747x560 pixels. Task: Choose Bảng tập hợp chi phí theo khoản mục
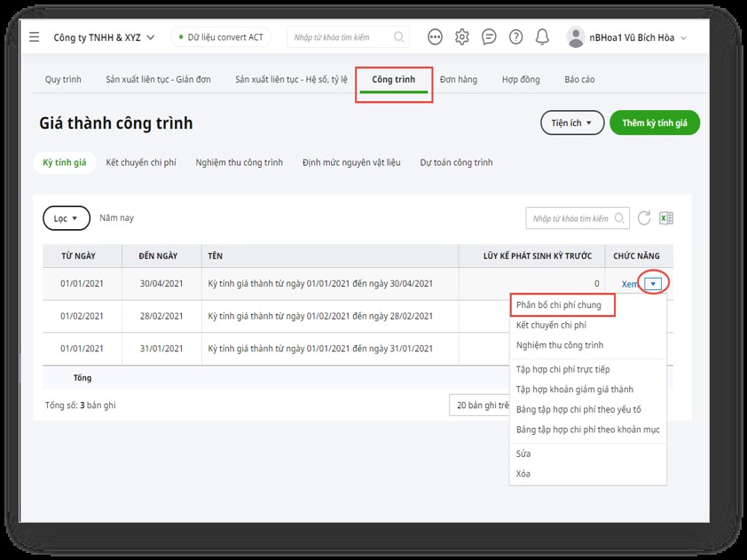(588, 430)
